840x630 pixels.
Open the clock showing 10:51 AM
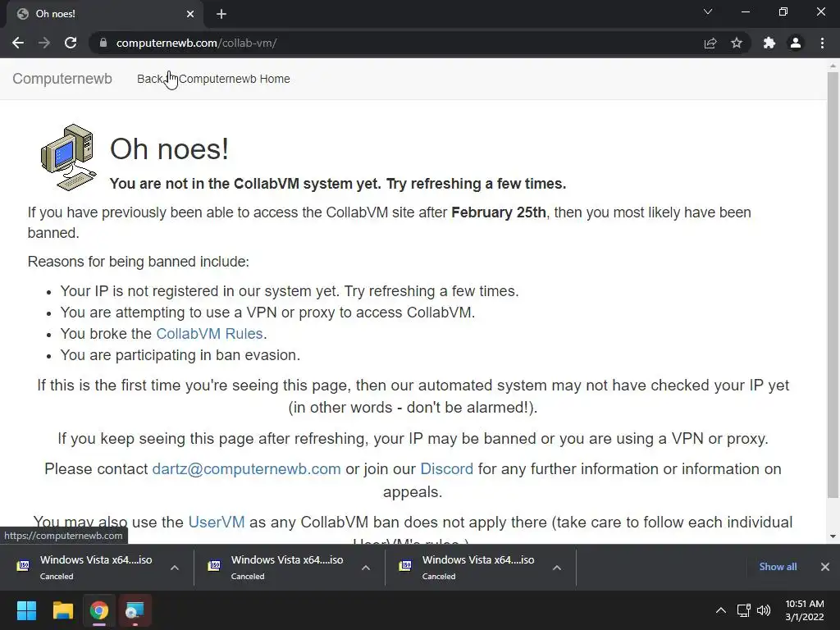click(804, 610)
